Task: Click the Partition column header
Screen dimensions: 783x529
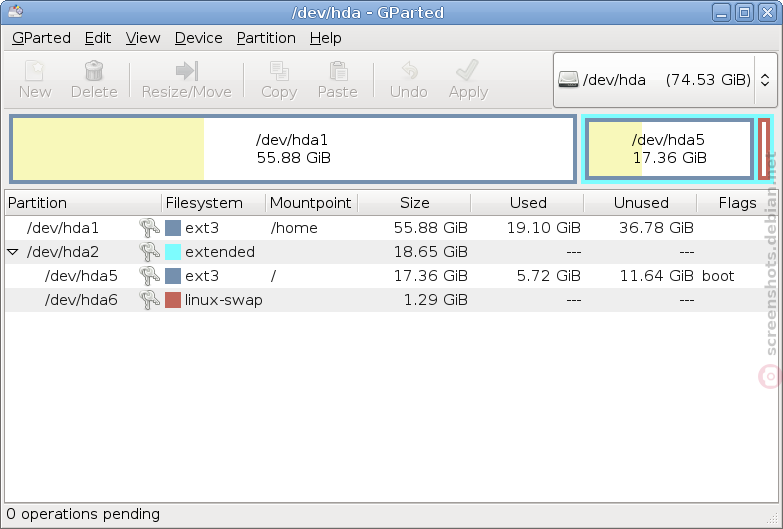Action: [83, 203]
